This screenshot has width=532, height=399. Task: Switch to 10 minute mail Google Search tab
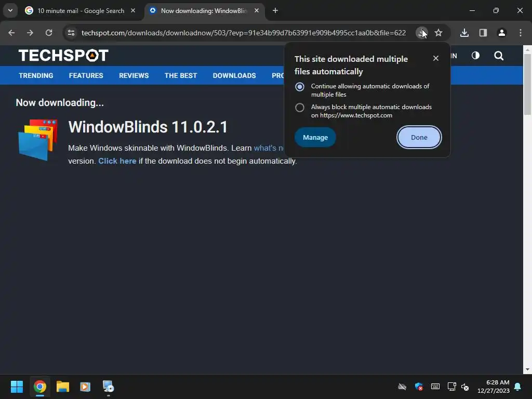(81, 11)
